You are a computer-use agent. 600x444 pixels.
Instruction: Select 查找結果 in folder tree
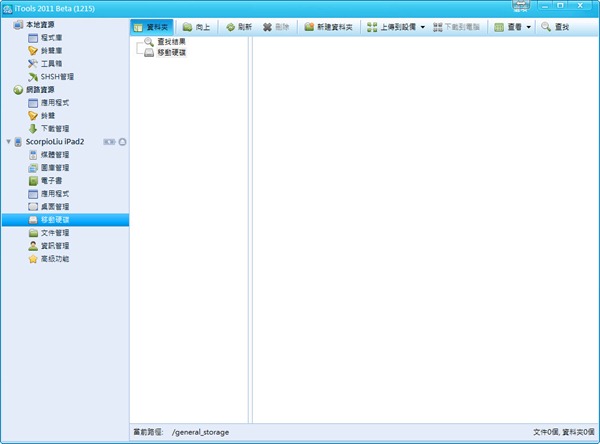pos(171,42)
